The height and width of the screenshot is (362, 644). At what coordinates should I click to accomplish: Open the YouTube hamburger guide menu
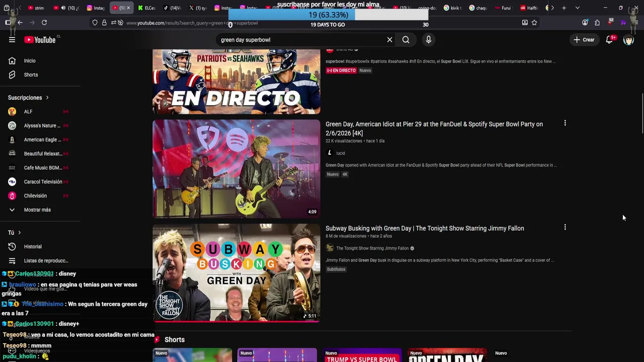(12, 40)
